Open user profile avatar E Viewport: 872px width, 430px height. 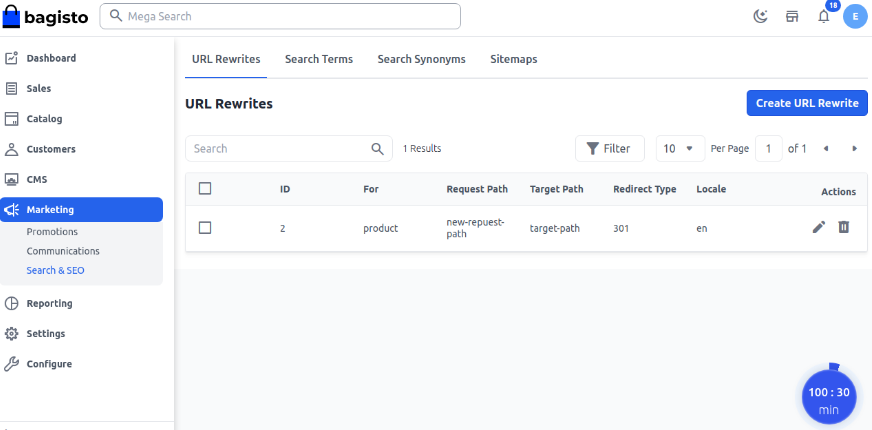854,17
